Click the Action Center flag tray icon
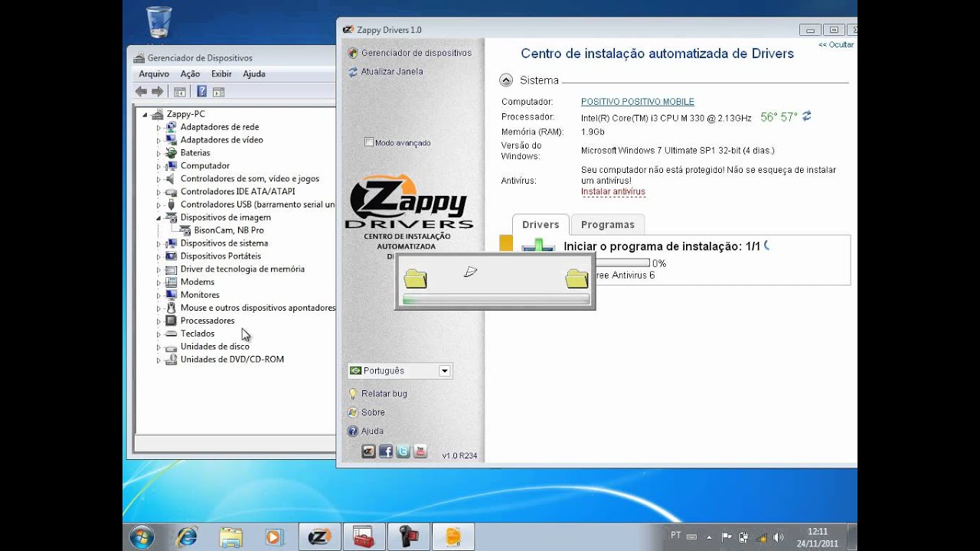980x551 pixels. [x=727, y=537]
